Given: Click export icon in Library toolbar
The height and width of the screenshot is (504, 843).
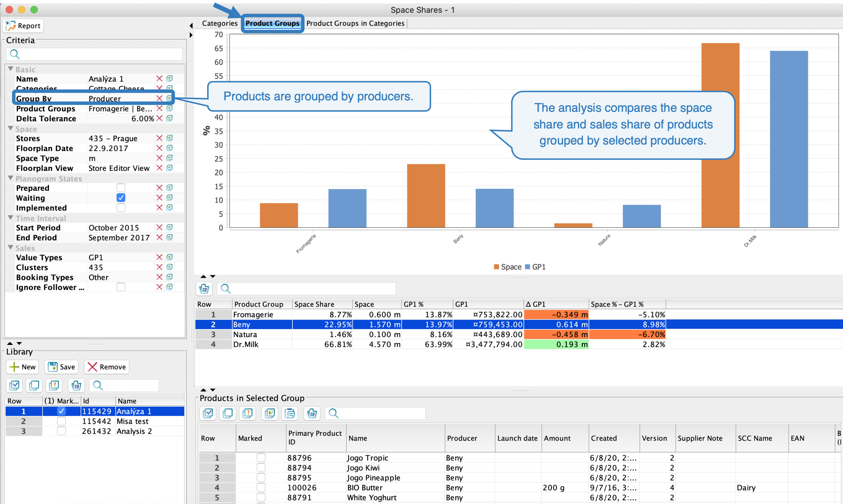Looking at the screenshot, I should 76,385.
